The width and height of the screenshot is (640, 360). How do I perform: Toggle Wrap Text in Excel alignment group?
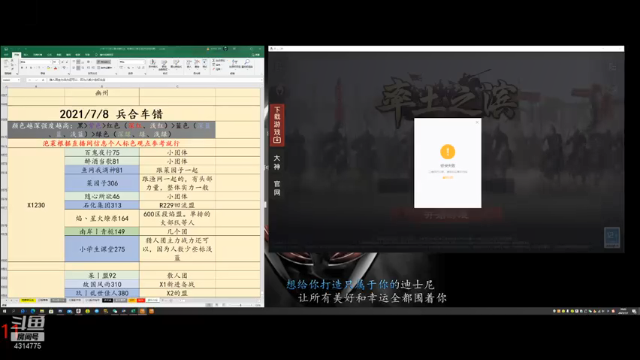[x=104, y=62]
